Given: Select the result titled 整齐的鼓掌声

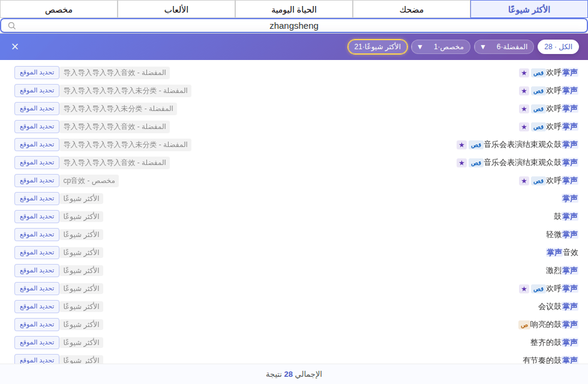Looking at the screenshot, I should click(554, 343).
